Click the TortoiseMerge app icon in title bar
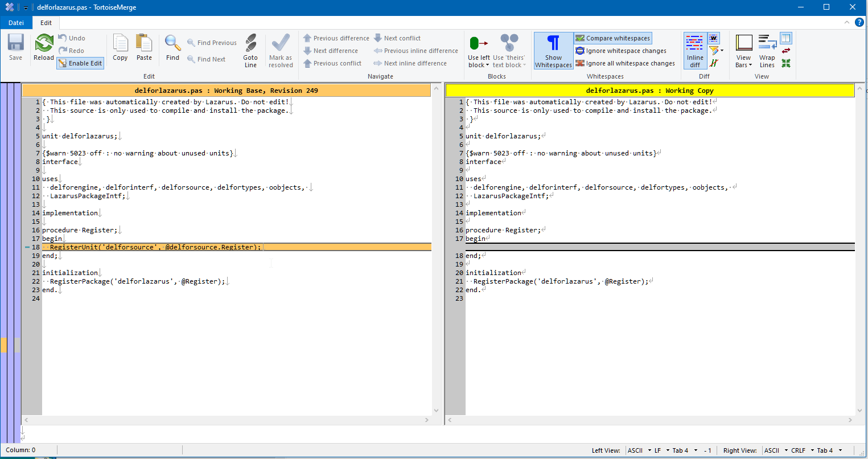Image resolution: width=868 pixels, height=459 pixels. (9, 7)
